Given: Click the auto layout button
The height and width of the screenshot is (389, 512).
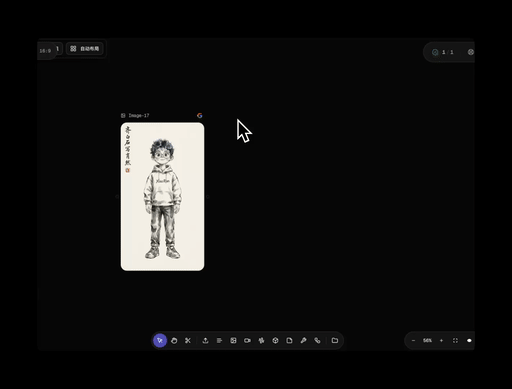Looking at the screenshot, I should pyautogui.click(x=85, y=49).
